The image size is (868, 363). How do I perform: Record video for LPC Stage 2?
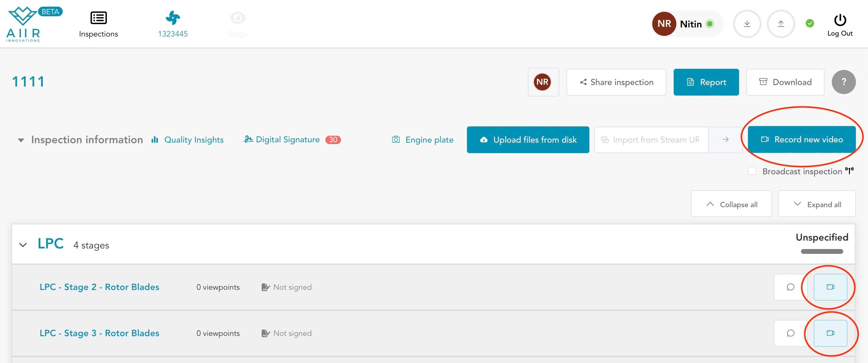click(x=830, y=287)
